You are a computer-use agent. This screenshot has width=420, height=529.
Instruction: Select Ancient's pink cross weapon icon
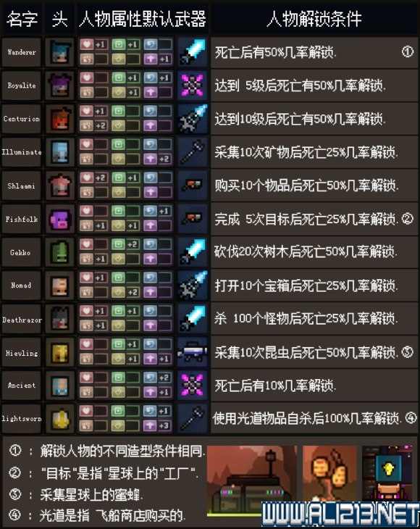[x=192, y=386]
